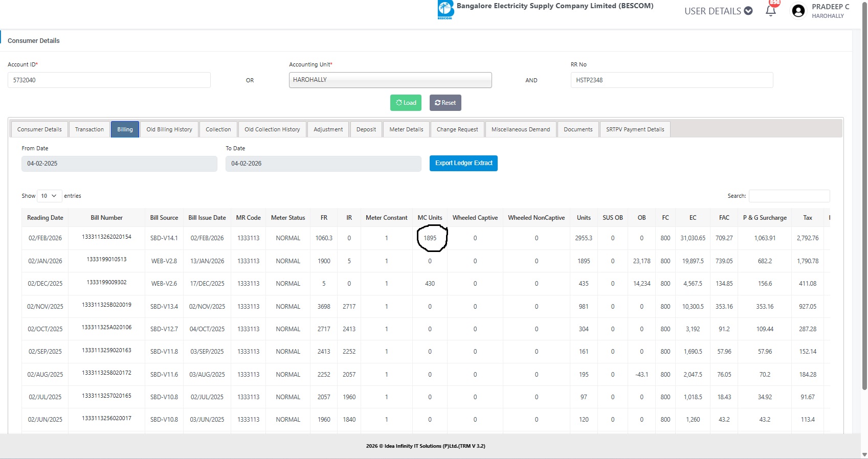
Task: Switch to the Consumer Details tab
Action: click(39, 129)
